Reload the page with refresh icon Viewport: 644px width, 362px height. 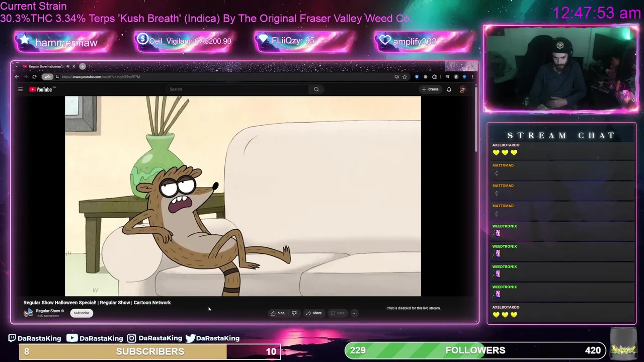point(34,77)
